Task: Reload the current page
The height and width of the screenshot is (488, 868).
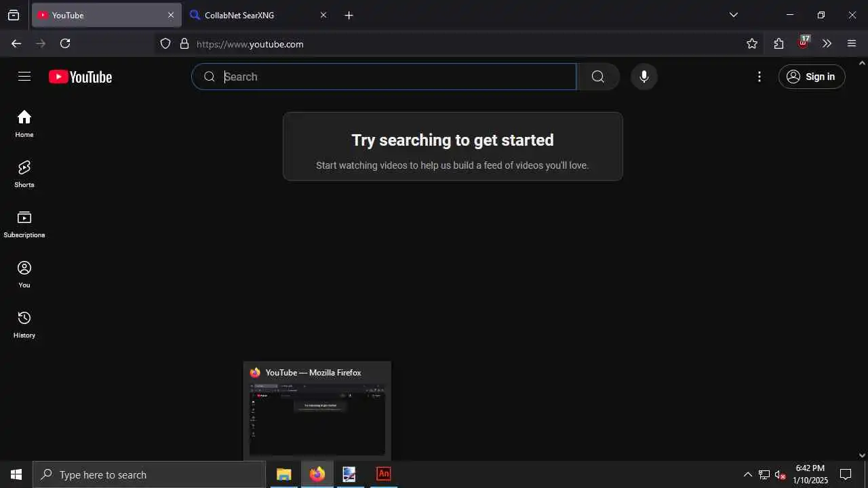Action: tap(65, 43)
